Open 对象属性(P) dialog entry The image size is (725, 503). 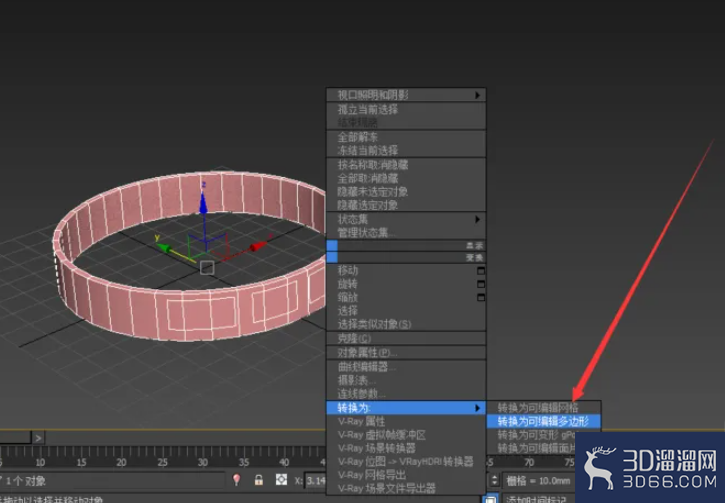click(x=367, y=353)
